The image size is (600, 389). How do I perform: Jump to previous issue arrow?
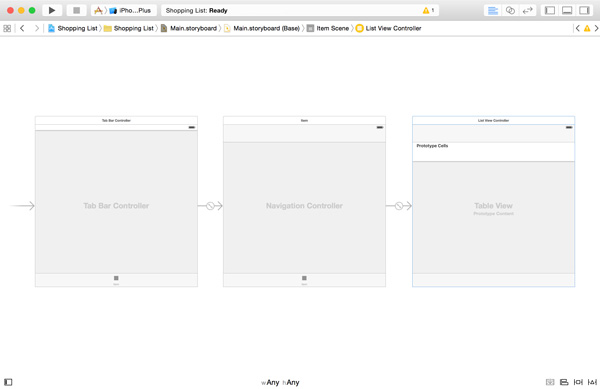coord(578,28)
